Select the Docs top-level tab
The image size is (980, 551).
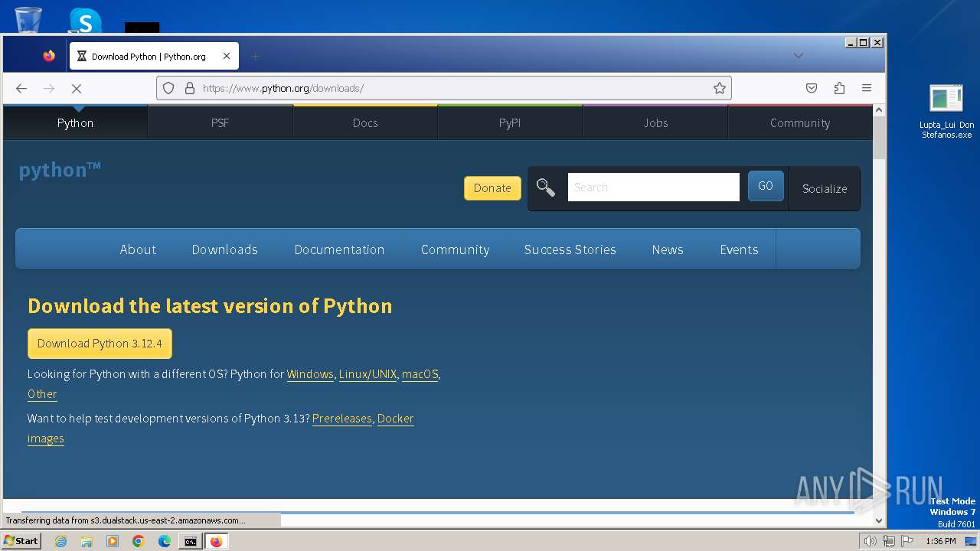click(x=365, y=122)
